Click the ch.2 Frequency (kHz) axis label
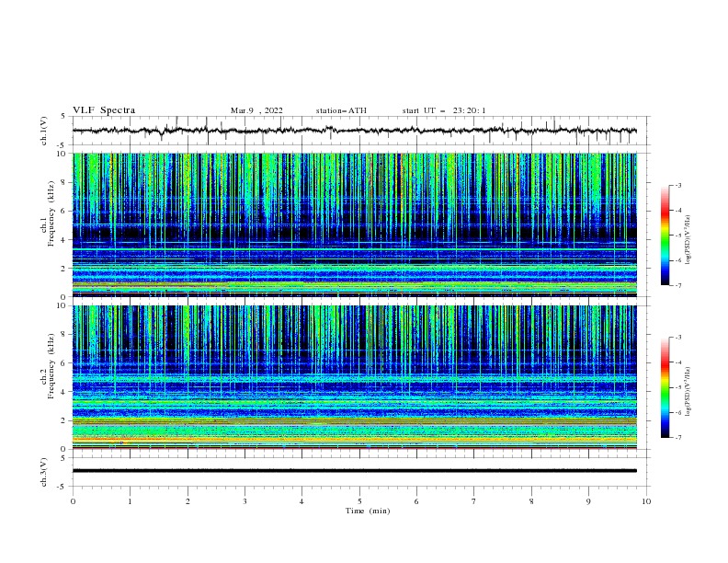The width and height of the screenshot is (728, 563). pos(48,365)
